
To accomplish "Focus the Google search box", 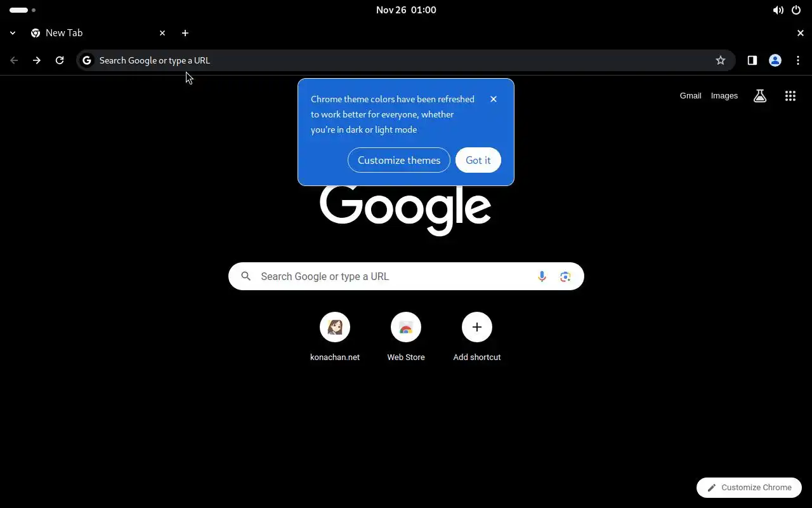I will tap(406, 276).
